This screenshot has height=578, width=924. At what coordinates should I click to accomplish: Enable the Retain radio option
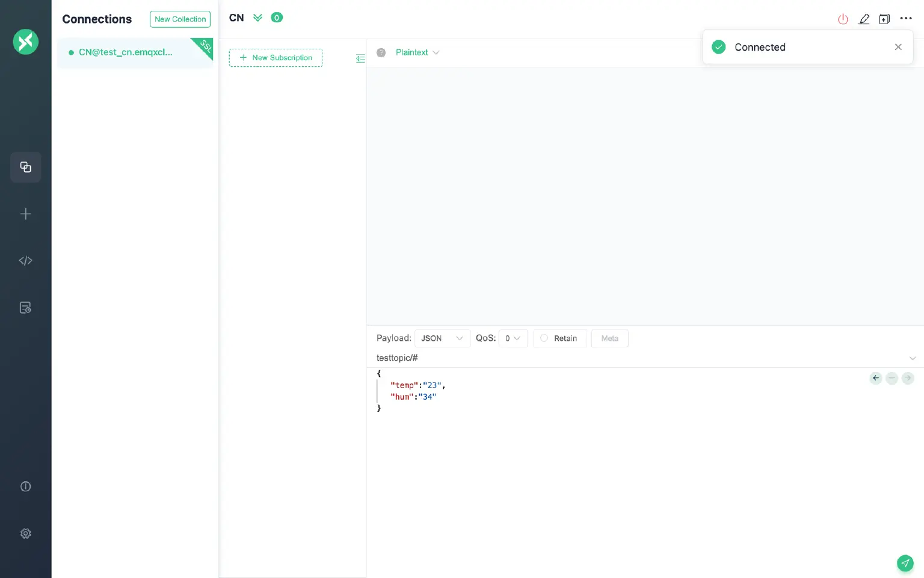click(x=544, y=338)
